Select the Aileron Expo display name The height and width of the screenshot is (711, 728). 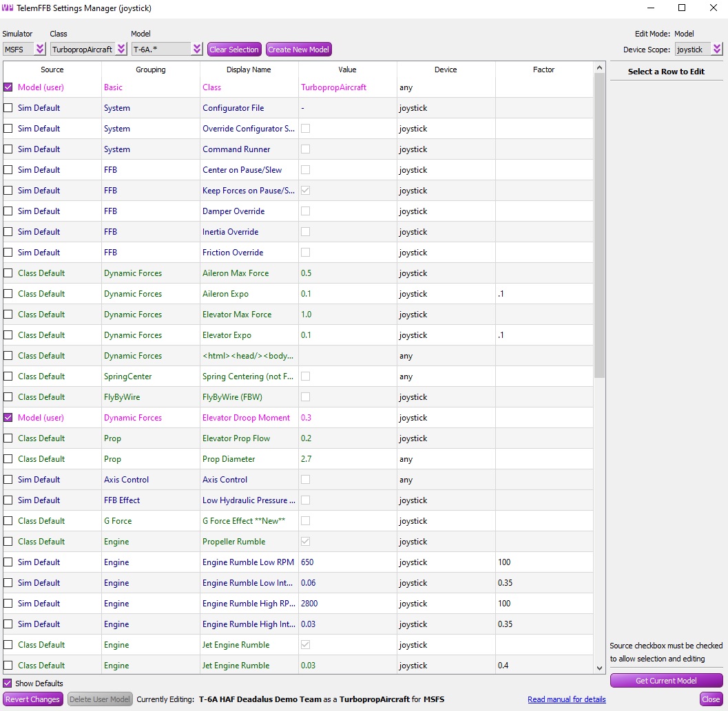coord(225,294)
